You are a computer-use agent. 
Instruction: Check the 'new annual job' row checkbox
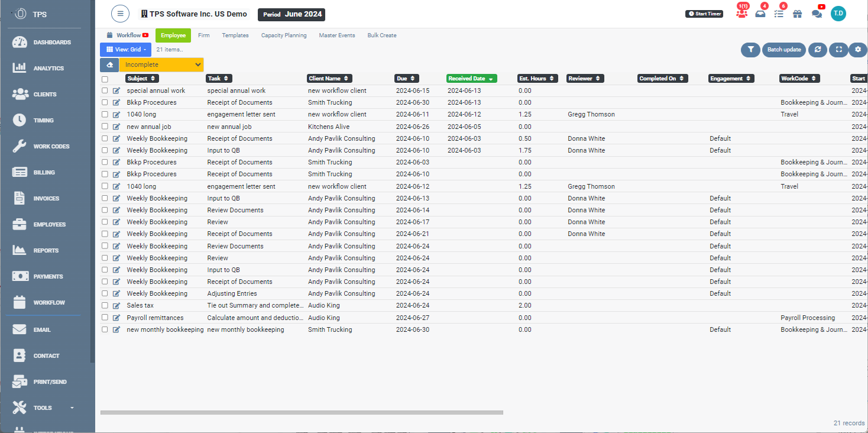pyautogui.click(x=105, y=127)
